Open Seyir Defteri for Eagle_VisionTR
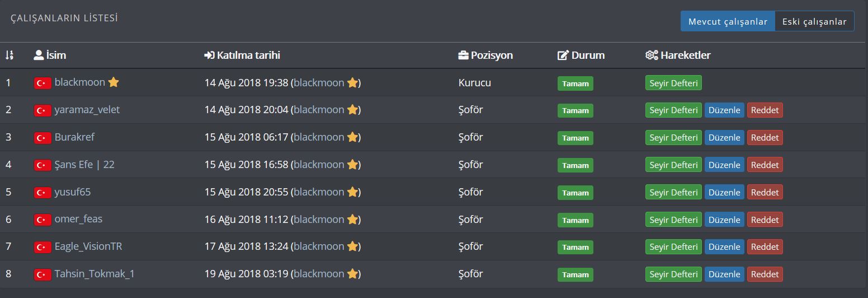Viewport: 868px width, 298px height. [673, 247]
